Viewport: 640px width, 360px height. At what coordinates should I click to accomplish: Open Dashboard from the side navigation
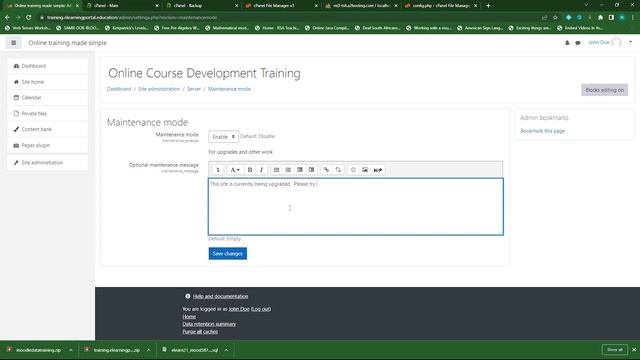[x=47, y=66]
